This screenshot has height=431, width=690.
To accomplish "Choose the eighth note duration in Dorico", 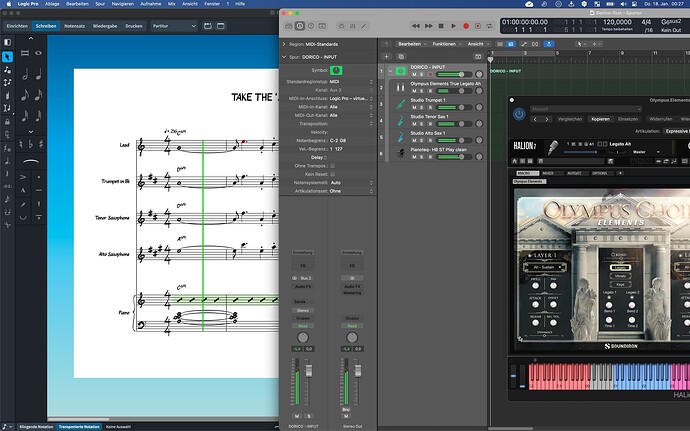I will pyautogui.click(x=25, y=95).
